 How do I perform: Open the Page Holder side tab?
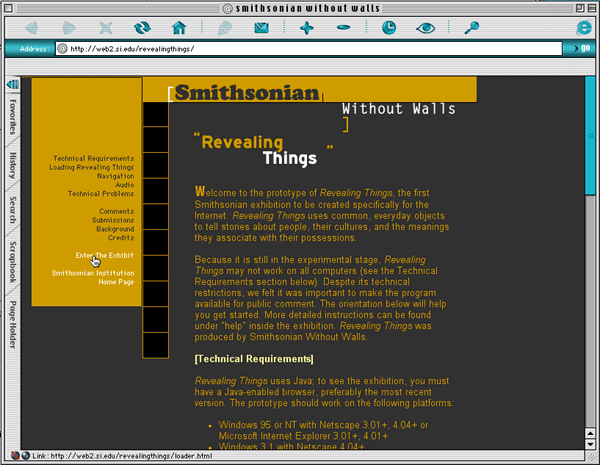[x=13, y=325]
